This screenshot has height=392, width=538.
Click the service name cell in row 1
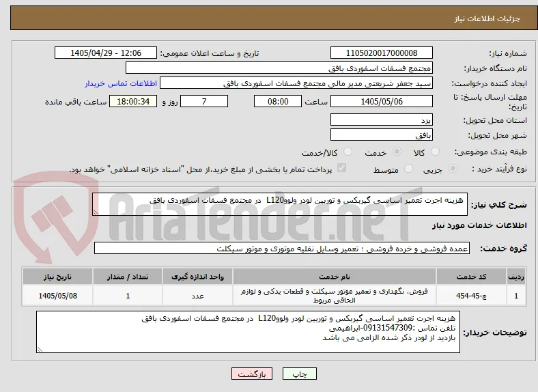coord(335,296)
